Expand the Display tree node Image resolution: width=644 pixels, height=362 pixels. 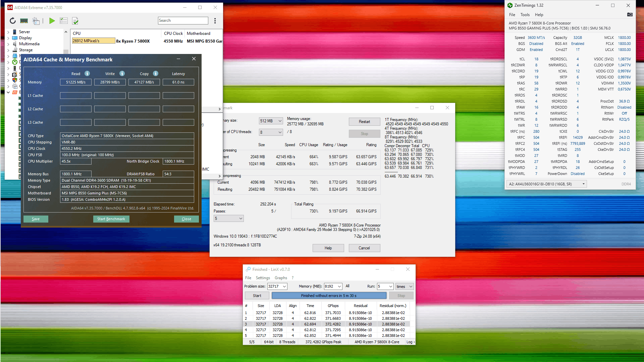8,38
